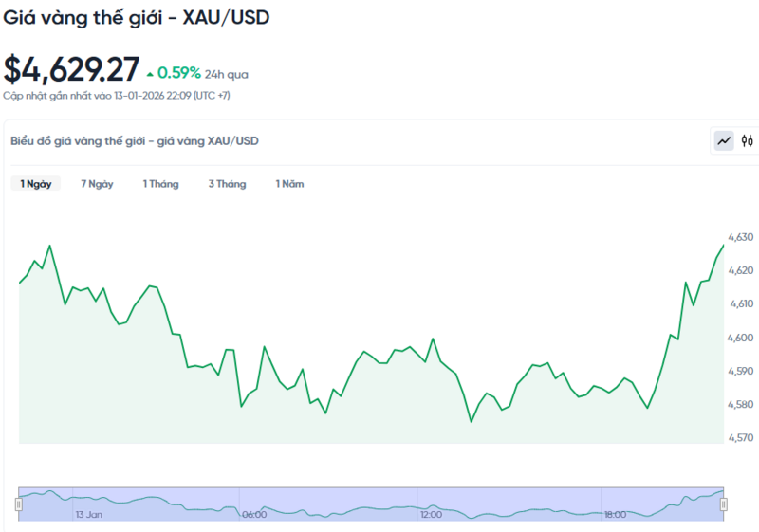Screen dimensions: 759x532
Task: Click the green 24h change arrow
Action: click(x=150, y=73)
